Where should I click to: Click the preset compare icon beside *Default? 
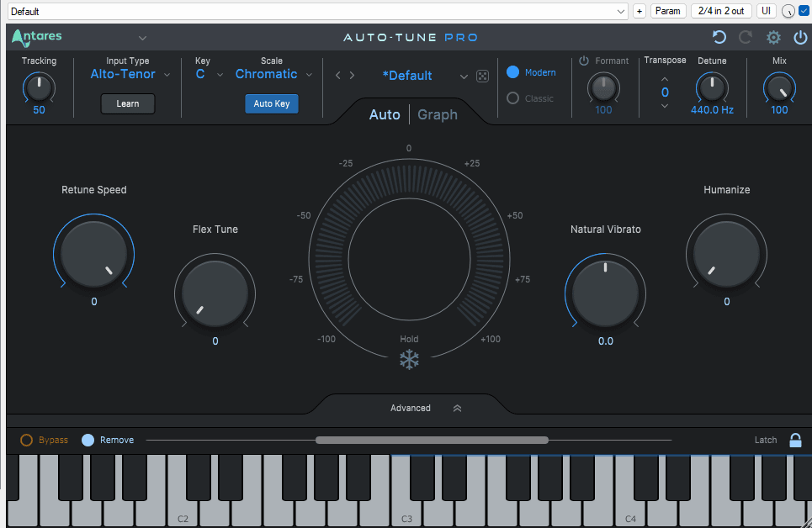[x=482, y=76]
